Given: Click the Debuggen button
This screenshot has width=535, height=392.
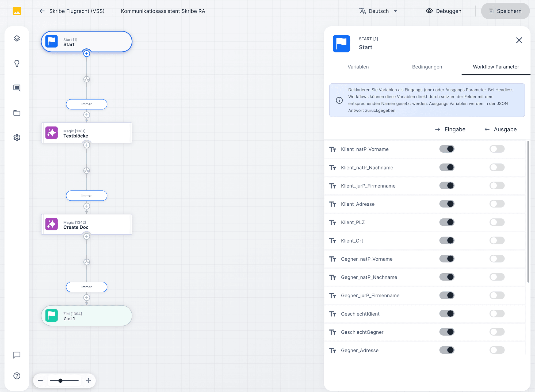Looking at the screenshot, I should pos(444,11).
